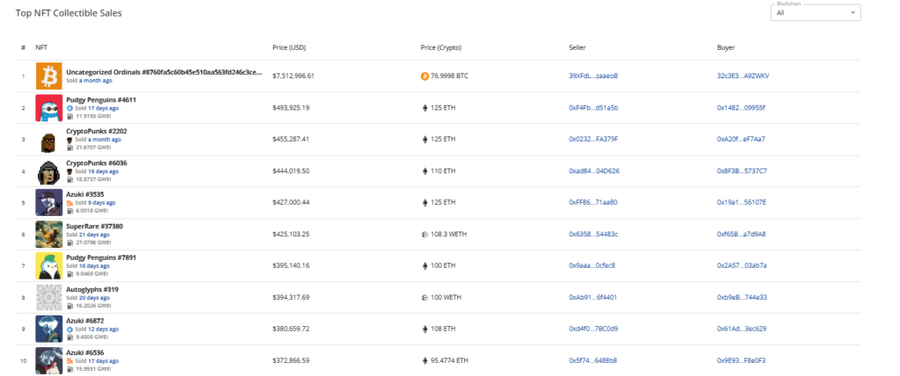
Task: Click the gas icon beside 15.9551 GWEI
Action: (69, 369)
